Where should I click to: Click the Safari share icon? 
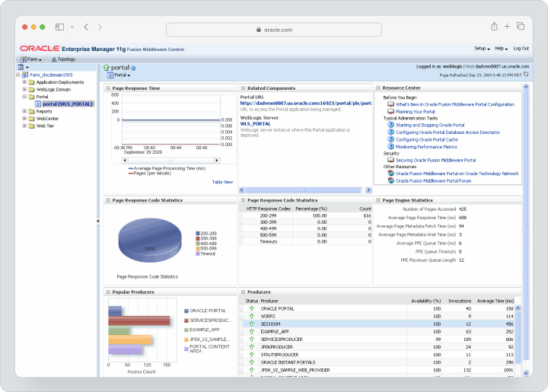click(x=494, y=26)
